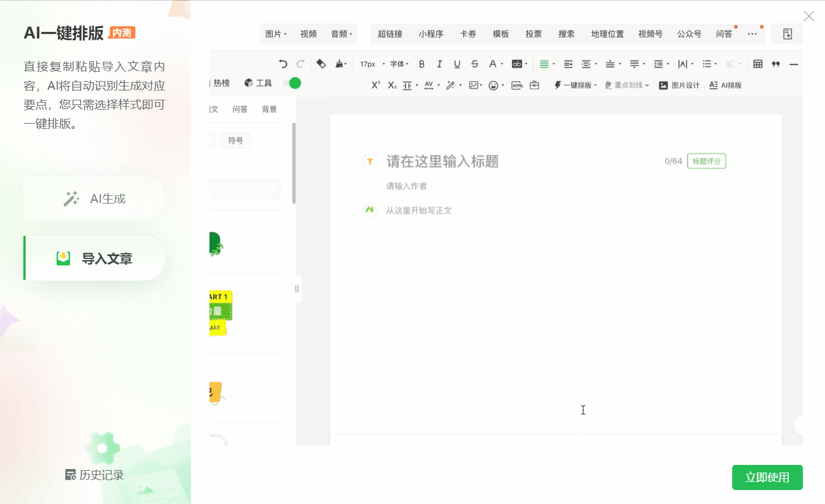Screen dimensions: 825x504
Task: Toggle italic formatting (I)
Action: coord(439,64)
